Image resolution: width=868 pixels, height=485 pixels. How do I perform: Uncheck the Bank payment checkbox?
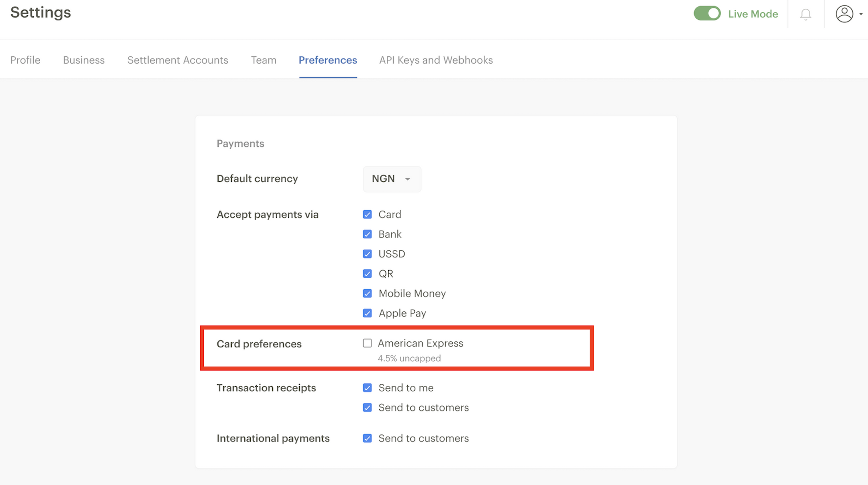(367, 234)
